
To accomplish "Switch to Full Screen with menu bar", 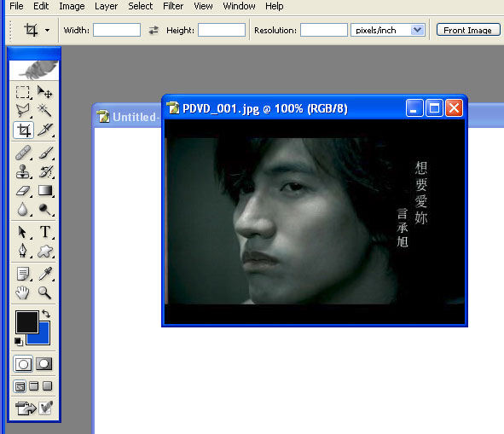I will tap(34, 385).
